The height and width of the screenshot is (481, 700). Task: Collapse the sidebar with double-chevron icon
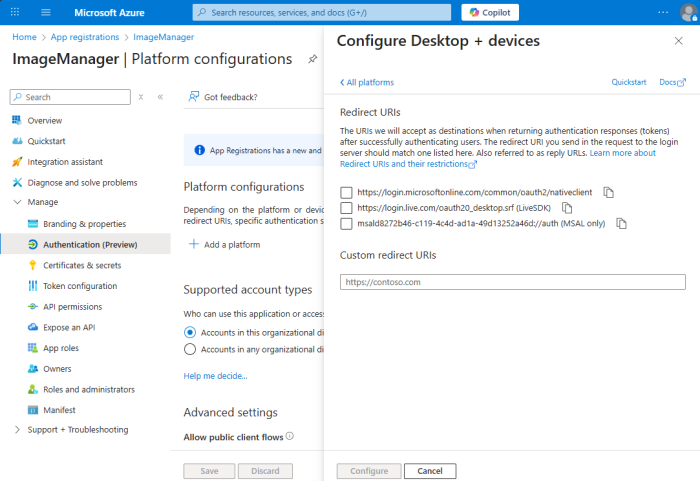pyautogui.click(x=160, y=97)
